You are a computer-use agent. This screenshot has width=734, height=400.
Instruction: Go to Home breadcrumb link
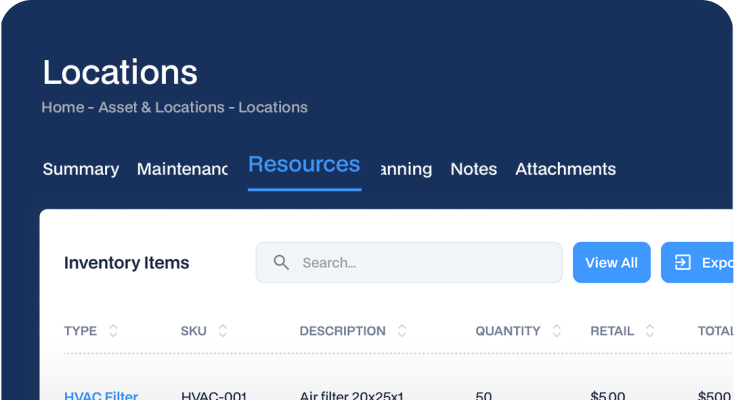click(x=63, y=107)
